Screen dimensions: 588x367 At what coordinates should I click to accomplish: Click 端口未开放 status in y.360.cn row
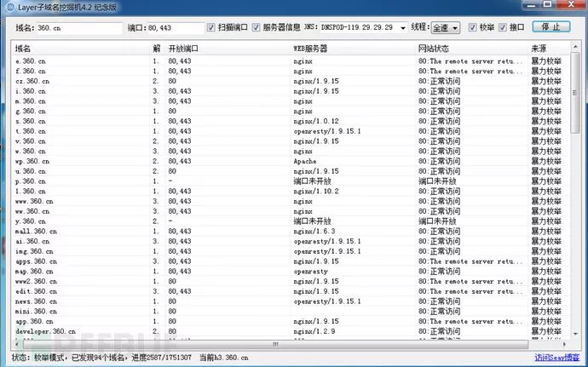tap(437, 221)
